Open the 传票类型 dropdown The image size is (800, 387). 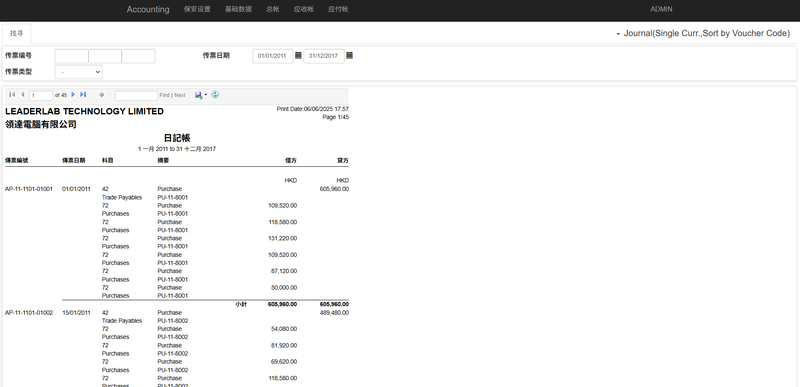(79, 72)
